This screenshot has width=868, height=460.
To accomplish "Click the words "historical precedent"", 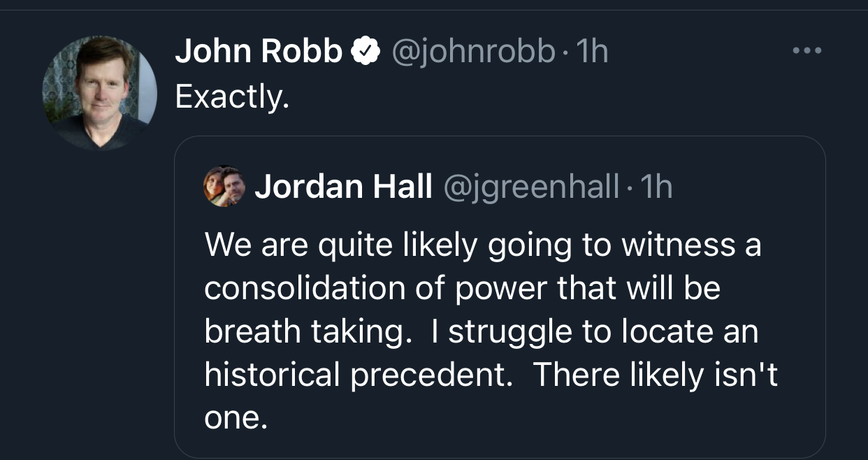I will 354,375.
